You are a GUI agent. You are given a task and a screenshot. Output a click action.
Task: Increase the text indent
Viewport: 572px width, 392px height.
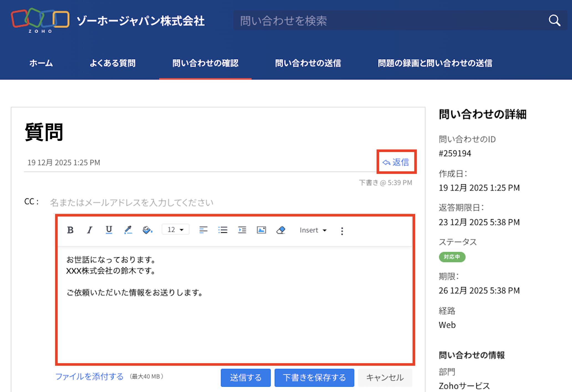242,230
